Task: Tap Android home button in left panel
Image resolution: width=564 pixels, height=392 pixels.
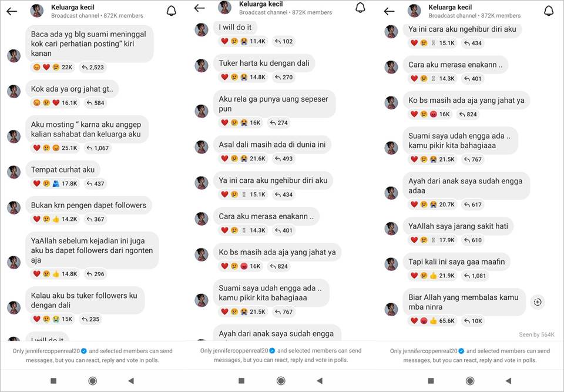Action: tap(92, 380)
